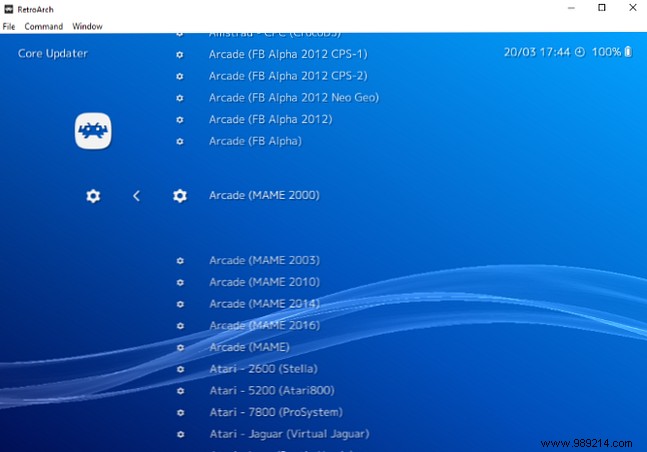Select Atari - Jaguar (Virtual Jaguar) core
Screen dimensions: 647x452
[x=289, y=434]
